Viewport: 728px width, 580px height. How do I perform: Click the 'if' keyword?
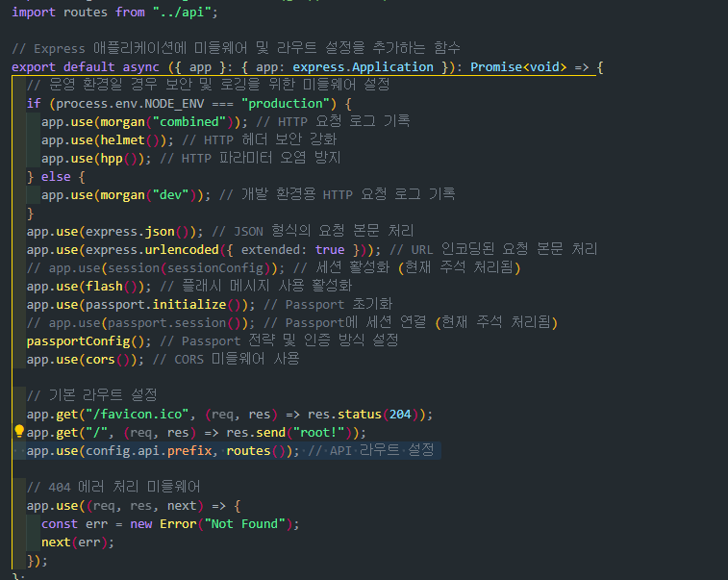34,104
